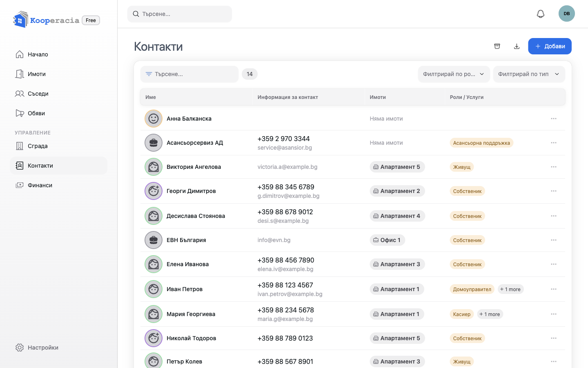Open row menu for Мария Георгиева
This screenshot has width=588, height=368.
point(554,314)
